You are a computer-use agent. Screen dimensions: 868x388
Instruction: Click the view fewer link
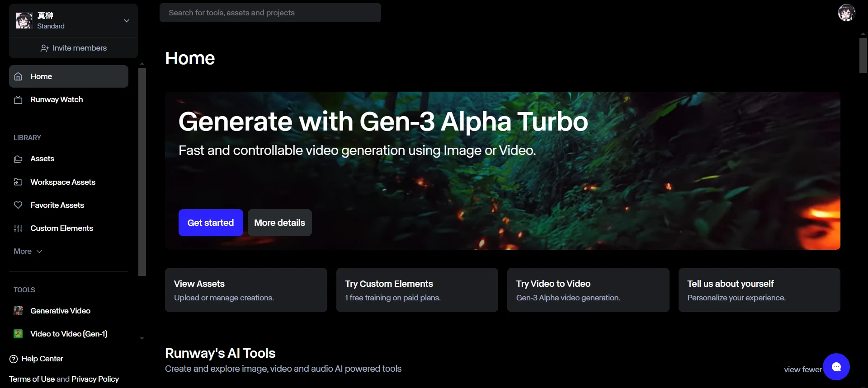pyautogui.click(x=802, y=369)
